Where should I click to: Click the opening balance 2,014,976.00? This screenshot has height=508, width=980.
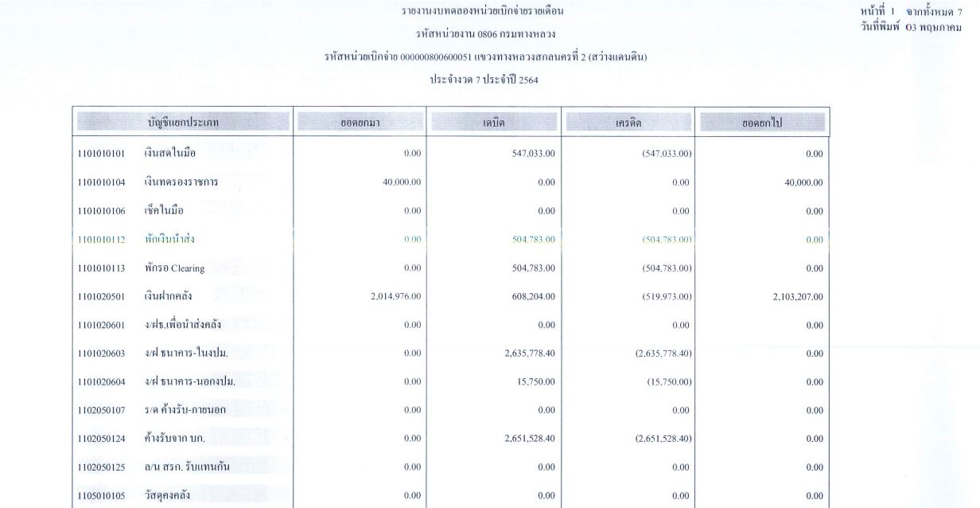[392, 297]
